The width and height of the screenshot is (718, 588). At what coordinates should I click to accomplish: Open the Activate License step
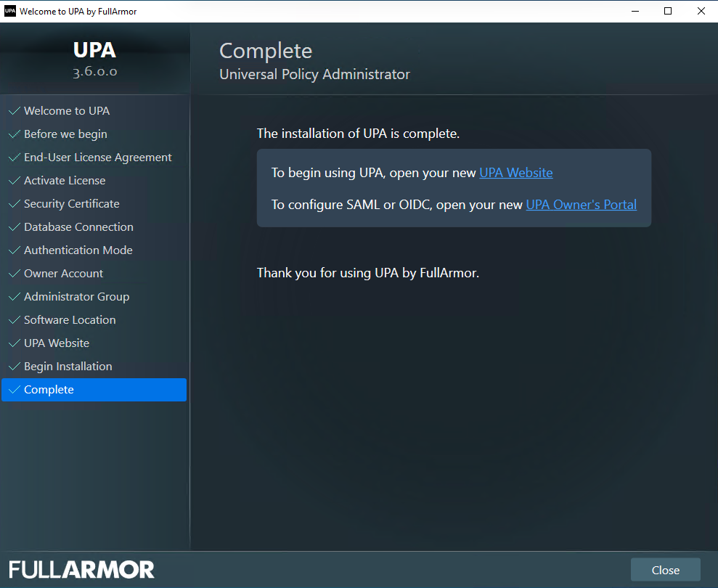pos(65,181)
